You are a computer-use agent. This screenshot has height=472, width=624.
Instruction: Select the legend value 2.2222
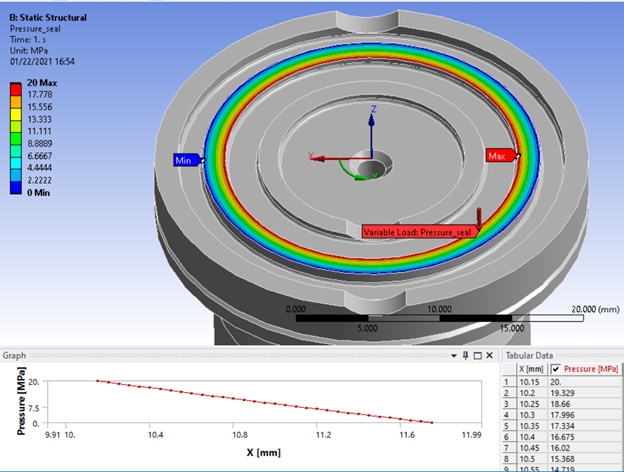(x=39, y=180)
